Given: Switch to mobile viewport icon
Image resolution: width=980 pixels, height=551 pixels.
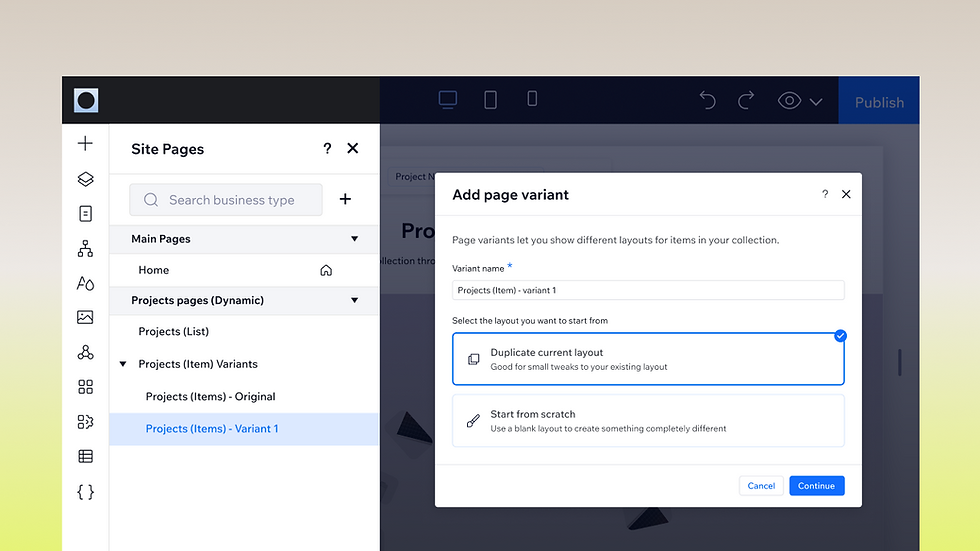Looking at the screenshot, I should [532, 99].
